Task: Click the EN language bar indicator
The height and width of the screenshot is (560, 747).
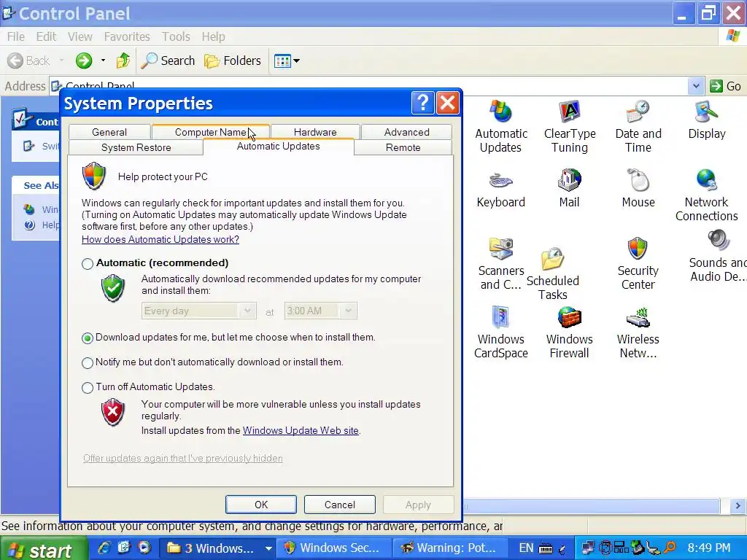Action: 526,548
